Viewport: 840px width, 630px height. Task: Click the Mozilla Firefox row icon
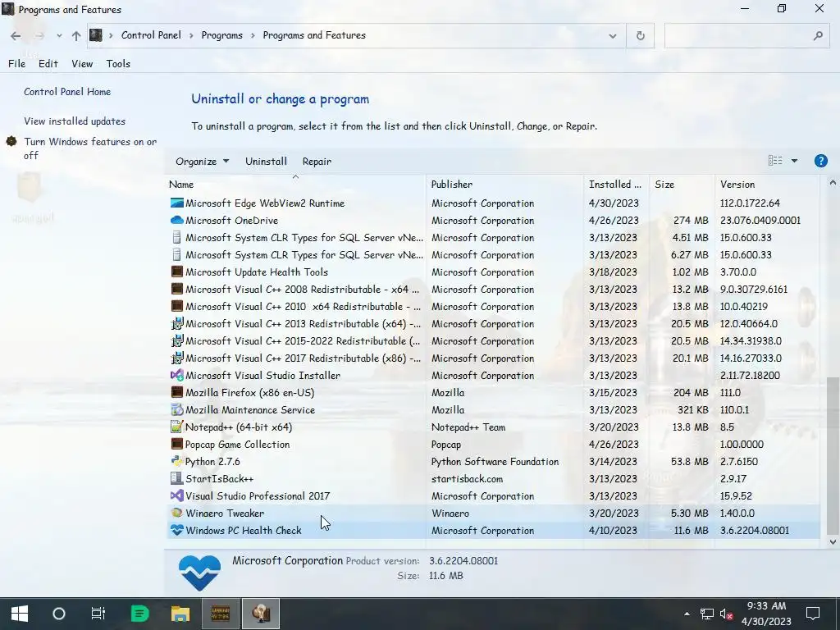[x=177, y=392]
